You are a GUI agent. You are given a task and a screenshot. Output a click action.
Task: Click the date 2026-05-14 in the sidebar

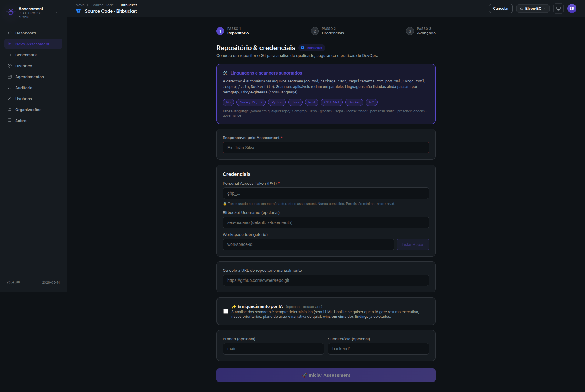pos(51,282)
